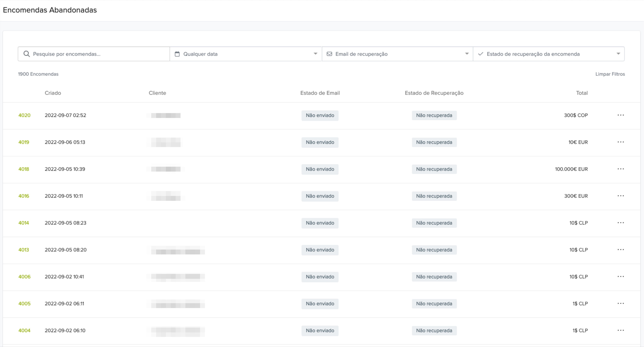This screenshot has width=644, height=347.
Task: Open order 4019 link
Action: tap(24, 142)
